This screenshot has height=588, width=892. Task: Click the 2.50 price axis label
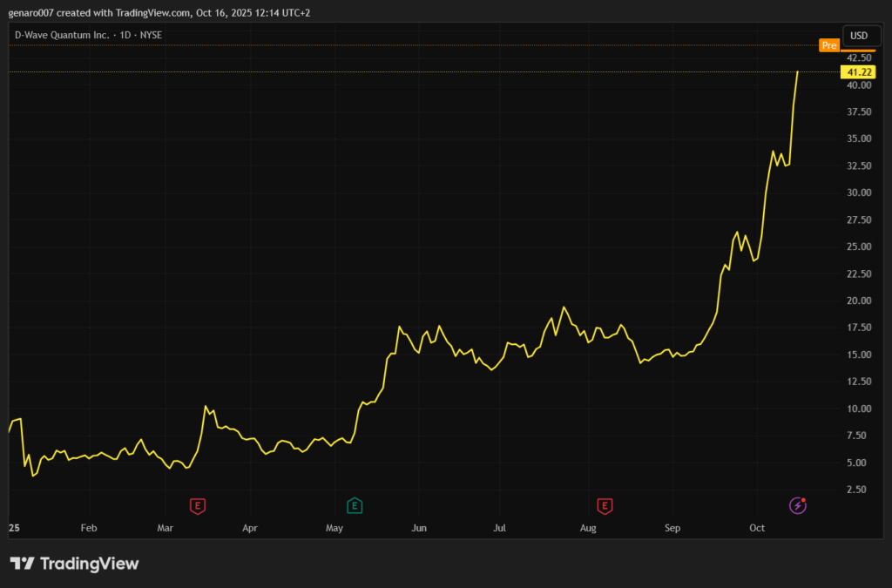point(858,490)
